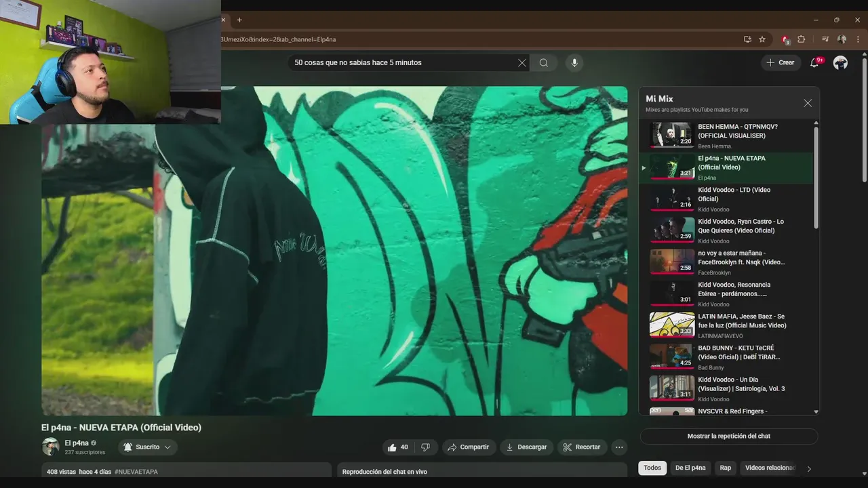Clip the video with Recortar
Screen dimensions: 868x488
tap(582, 447)
